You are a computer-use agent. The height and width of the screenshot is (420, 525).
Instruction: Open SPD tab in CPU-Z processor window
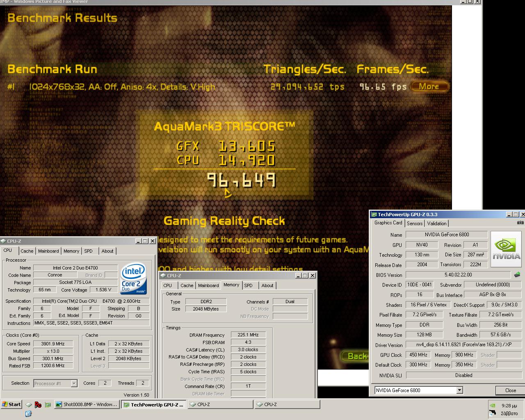89,251
